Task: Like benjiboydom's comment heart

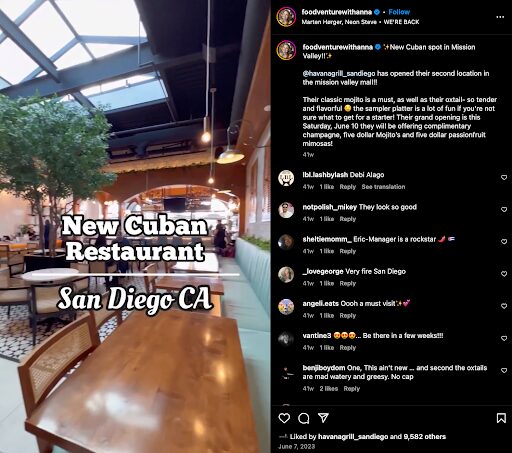Action: pos(504,370)
